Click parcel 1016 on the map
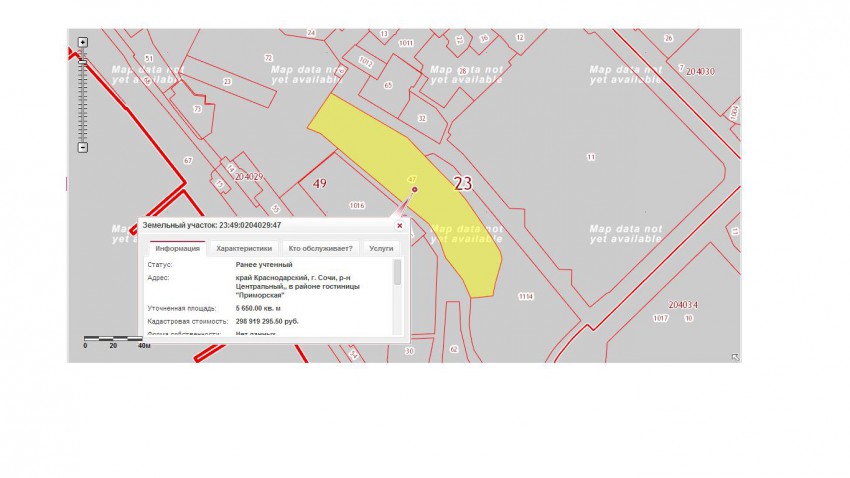Image resolution: width=850 pixels, height=478 pixels. (x=356, y=205)
